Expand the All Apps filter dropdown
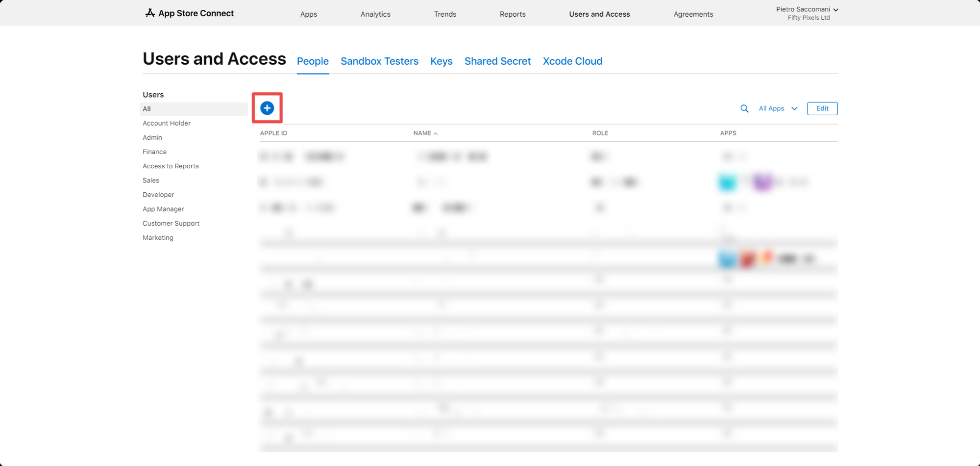The image size is (980, 466). 778,108
